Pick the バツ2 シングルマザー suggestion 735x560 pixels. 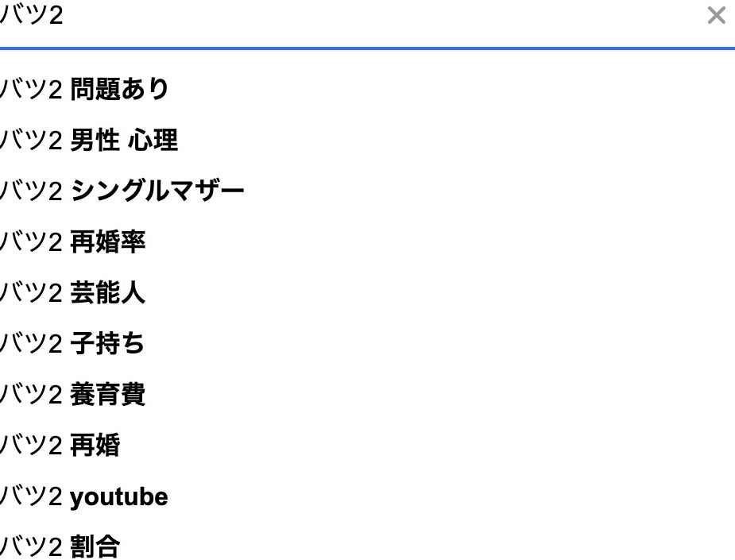click(122, 191)
